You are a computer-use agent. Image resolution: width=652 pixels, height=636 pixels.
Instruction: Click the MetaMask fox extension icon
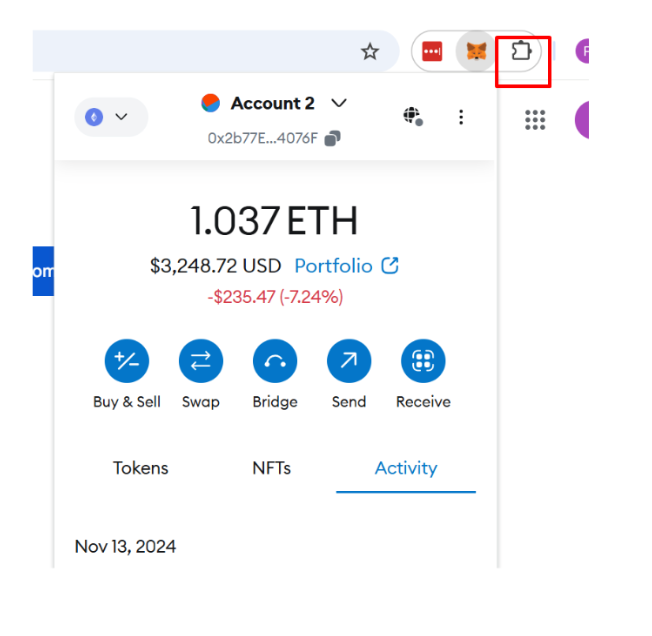[476, 51]
